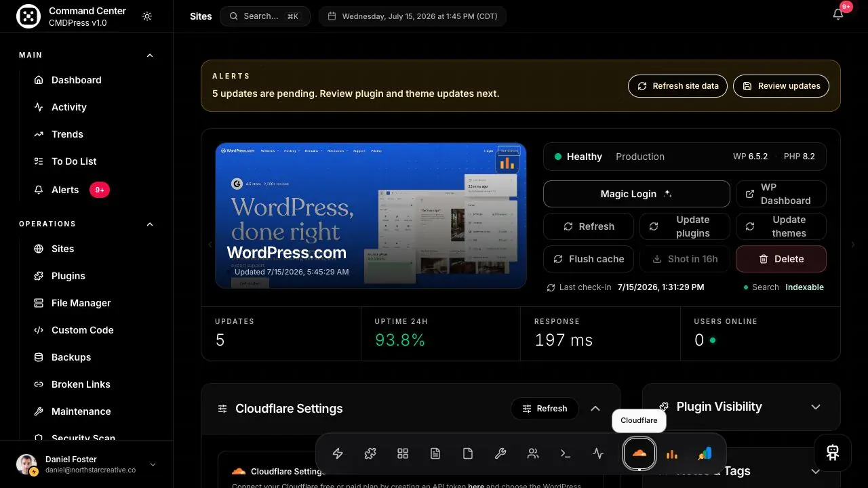This screenshot has width=868, height=488.
Task: Click Refresh in Cloudflare Settings header
Action: click(x=545, y=409)
